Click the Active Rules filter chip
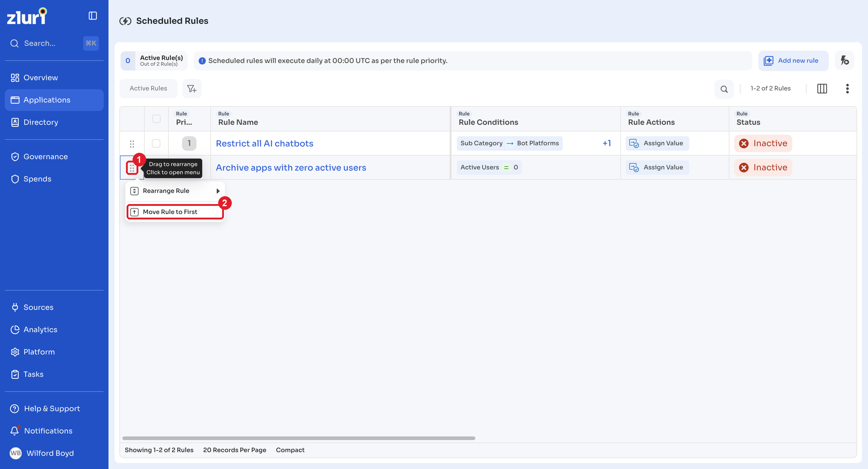This screenshot has width=868, height=469. 148,89
